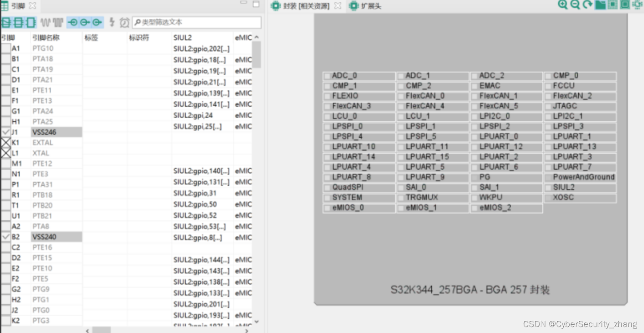This screenshot has height=333, width=644.
Task: Click the chip icon with diagonal line in Pins toolbar
Action: pyautogui.click(x=5, y=22)
